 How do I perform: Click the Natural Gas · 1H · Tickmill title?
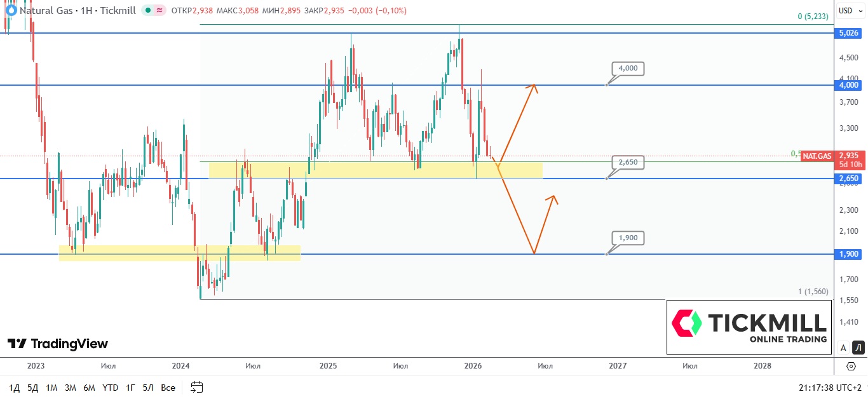[78, 11]
